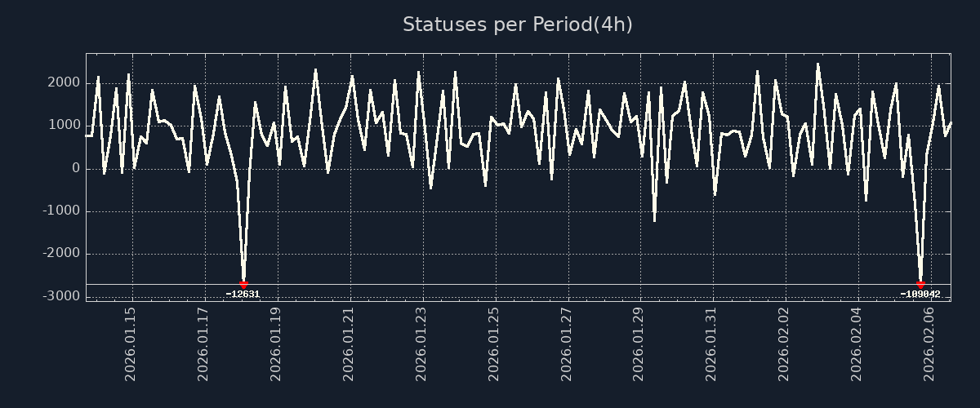Screen dimensions: 980x408
Task: Select the -12631 value label
Action: tap(243, 294)
